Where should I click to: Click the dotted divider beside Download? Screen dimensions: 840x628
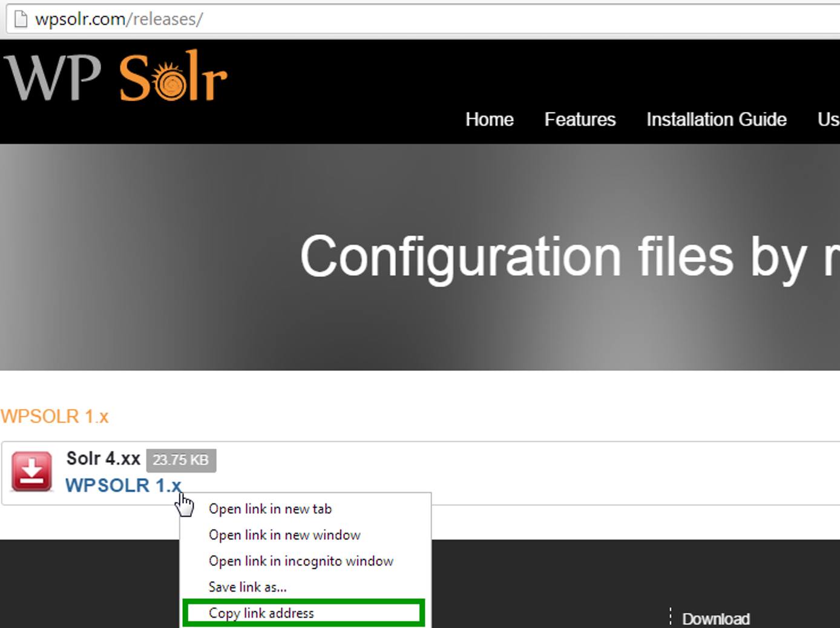coord(671,617)
